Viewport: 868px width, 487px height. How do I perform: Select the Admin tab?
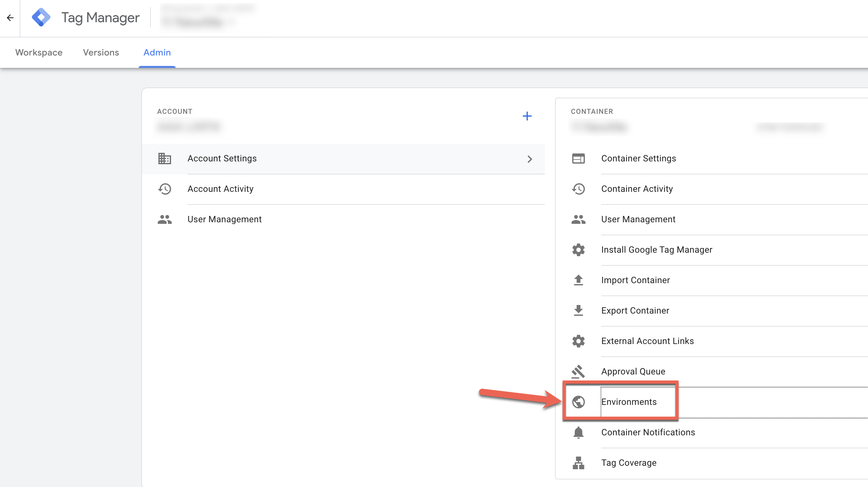coord(157,53)
